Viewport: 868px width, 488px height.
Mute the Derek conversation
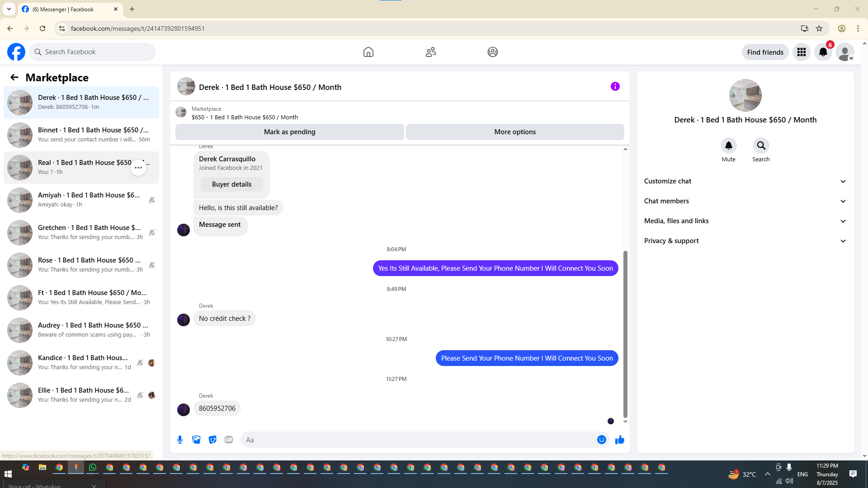(x=728, y=146)
